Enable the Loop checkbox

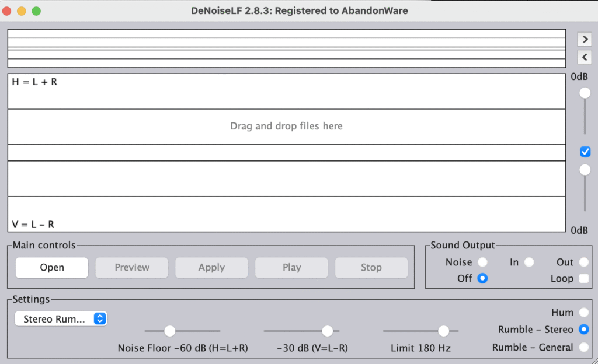click(584, 278)
